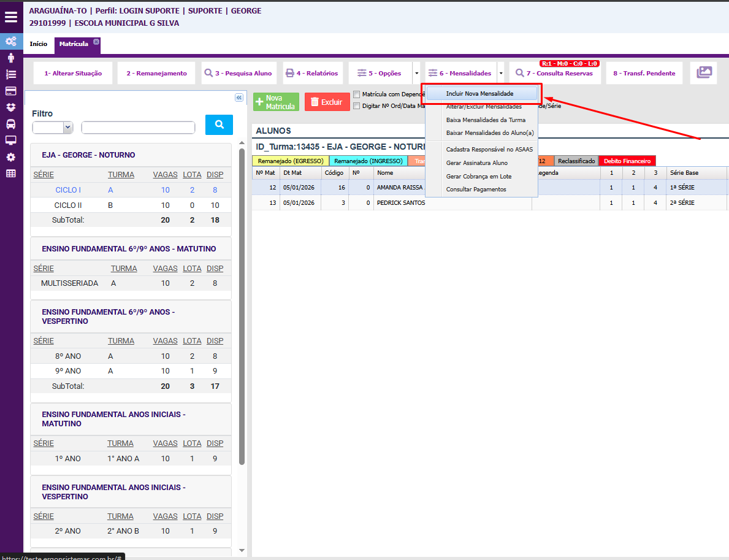
Task: Expand the 5 - Opções dropdown arrow
Action: pyautogui.click(x=416, y=73)
